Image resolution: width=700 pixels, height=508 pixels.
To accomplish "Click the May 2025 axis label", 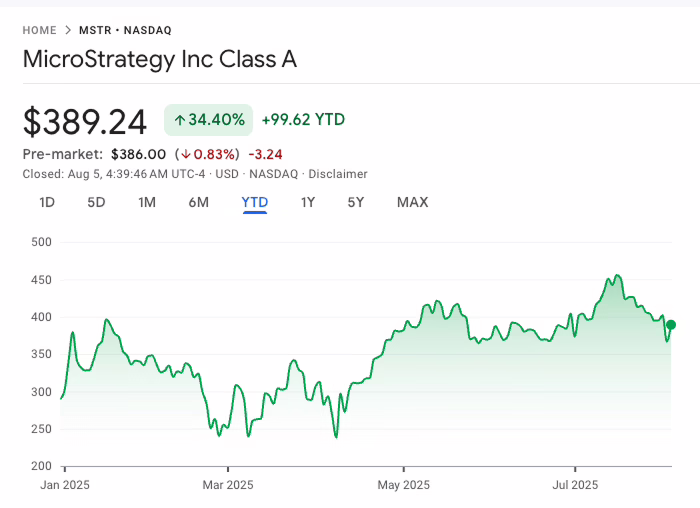I will click(x=403, y=485).
